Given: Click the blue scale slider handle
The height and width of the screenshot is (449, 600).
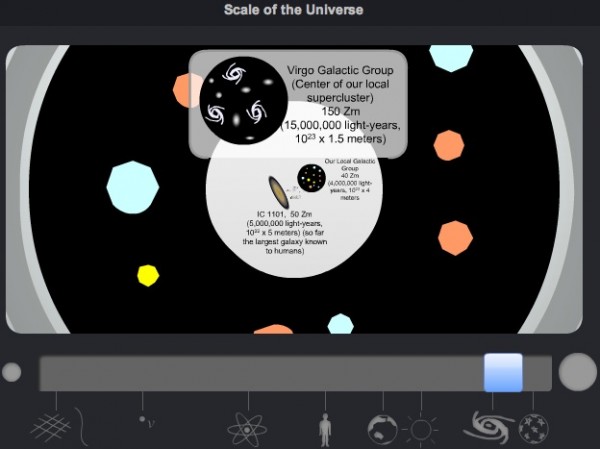Looking at the screenshot, I should click(503, 372).
